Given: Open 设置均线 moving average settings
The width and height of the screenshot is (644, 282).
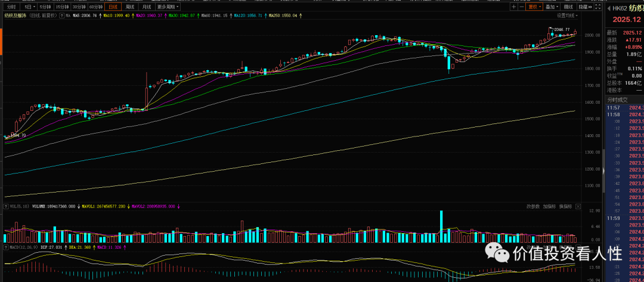Looking at the screenshot, I should [x=567, y=16].
